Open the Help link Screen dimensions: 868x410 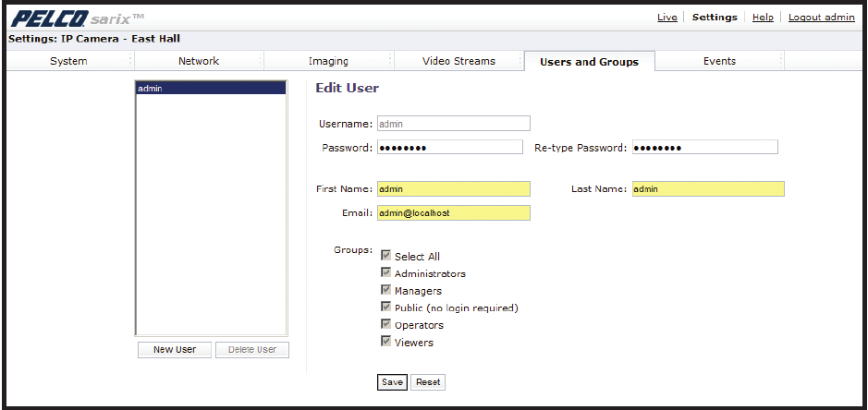tap(763, 18)
